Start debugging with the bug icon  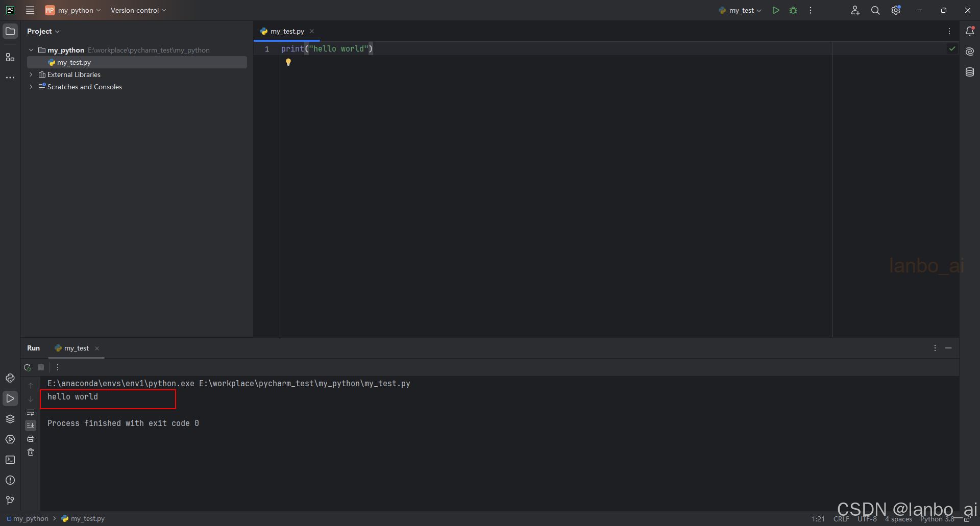click(793, 10)
